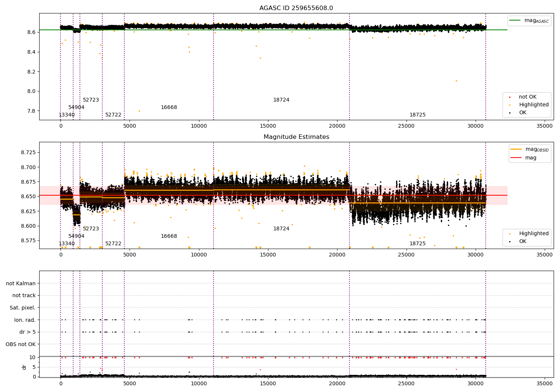
Task: Click the 8.625 y-axis tick label
Action: pos(28,211)
